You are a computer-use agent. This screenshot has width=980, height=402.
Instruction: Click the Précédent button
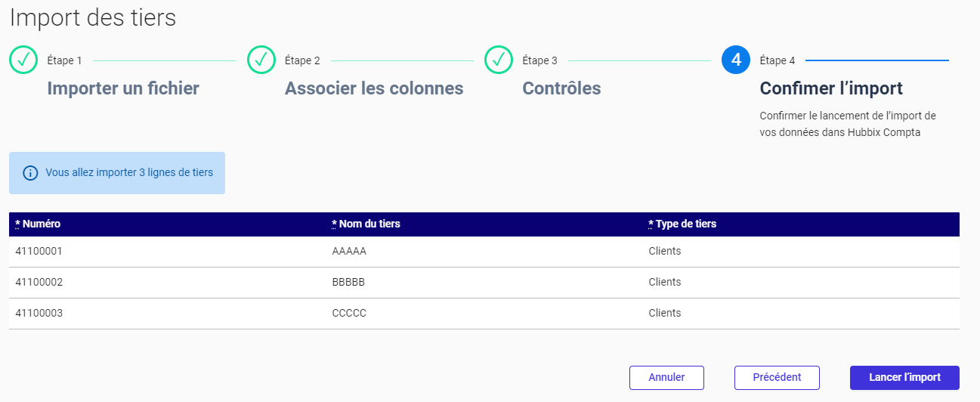[x=777, y=378]
